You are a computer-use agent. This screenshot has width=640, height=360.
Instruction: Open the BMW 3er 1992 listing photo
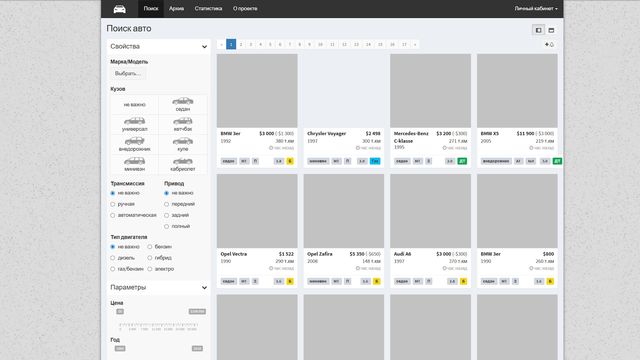[x=257, y=91]
